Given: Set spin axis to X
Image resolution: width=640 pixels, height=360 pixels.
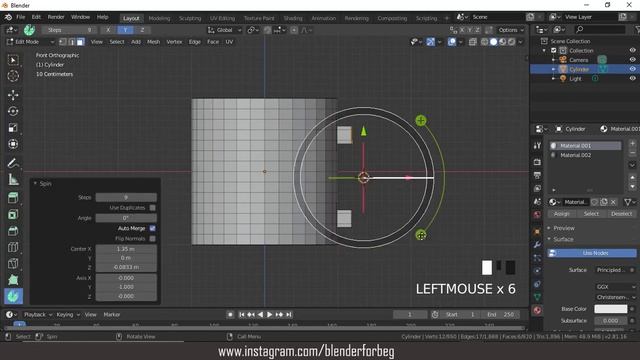Looking at the screenshot, I should point(108,30).
